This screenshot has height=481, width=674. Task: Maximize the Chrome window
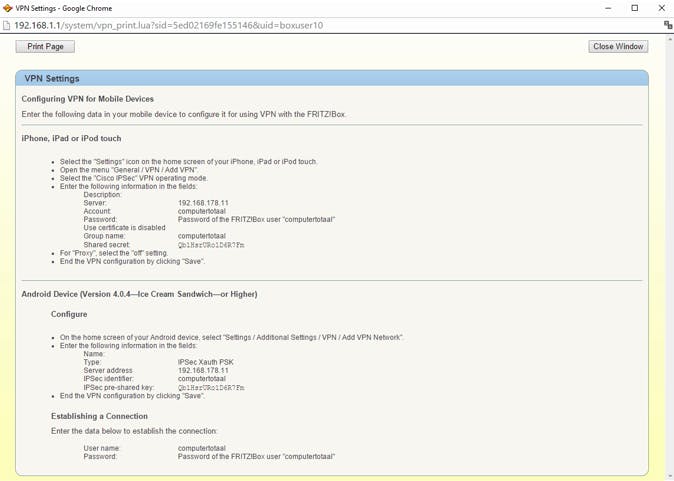[x=634, y=8]
